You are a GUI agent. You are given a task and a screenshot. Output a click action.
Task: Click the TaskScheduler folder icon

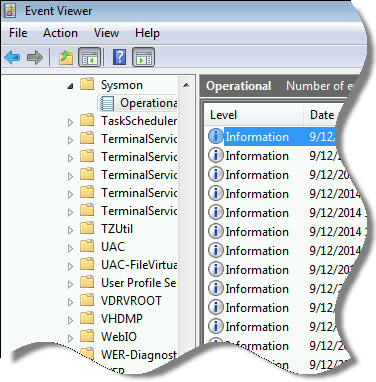[87, 120]
